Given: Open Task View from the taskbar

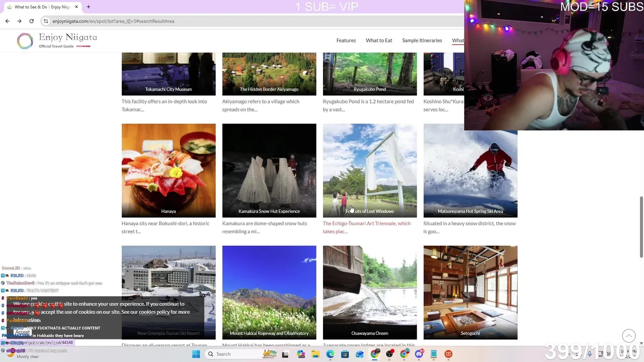Looking at the screenshot, I should click(285, 354).
